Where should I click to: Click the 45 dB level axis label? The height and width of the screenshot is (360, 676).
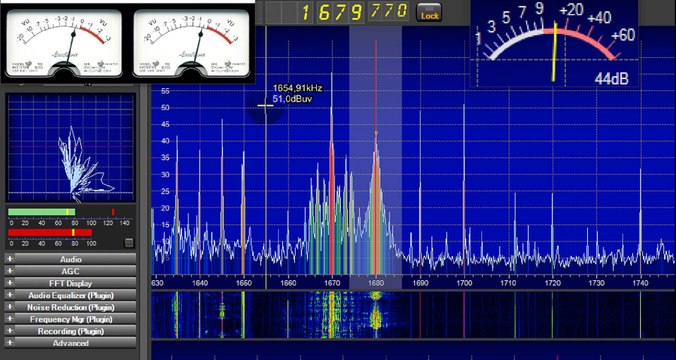point(165,124)
